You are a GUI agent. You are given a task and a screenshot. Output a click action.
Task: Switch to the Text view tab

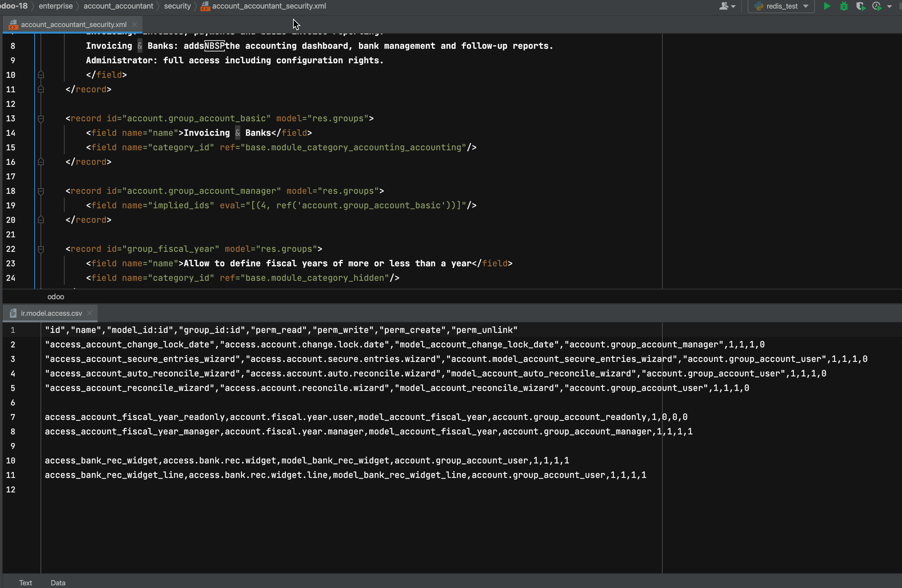pos(25,582)
